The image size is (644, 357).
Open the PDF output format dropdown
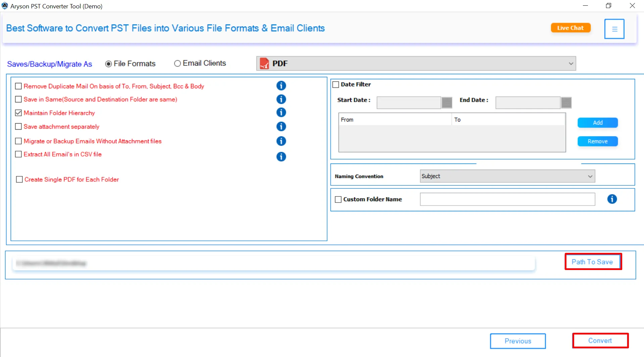[571, 63]
